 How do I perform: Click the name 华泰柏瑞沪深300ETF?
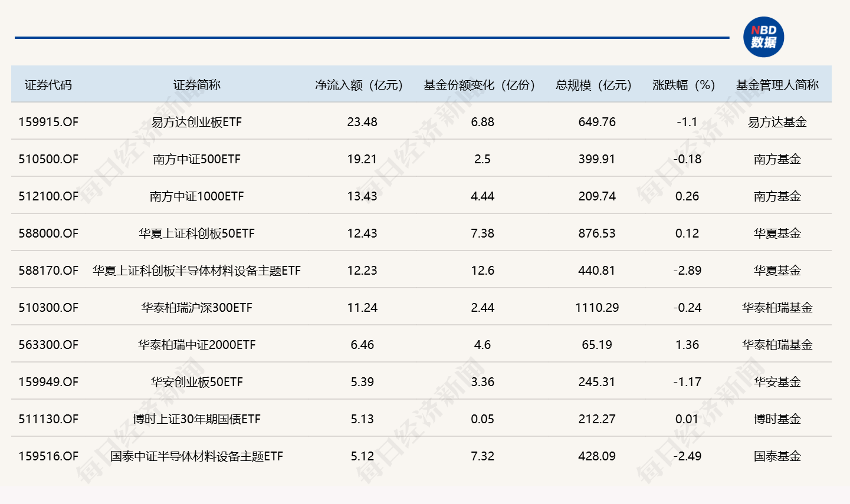(197, 308)
